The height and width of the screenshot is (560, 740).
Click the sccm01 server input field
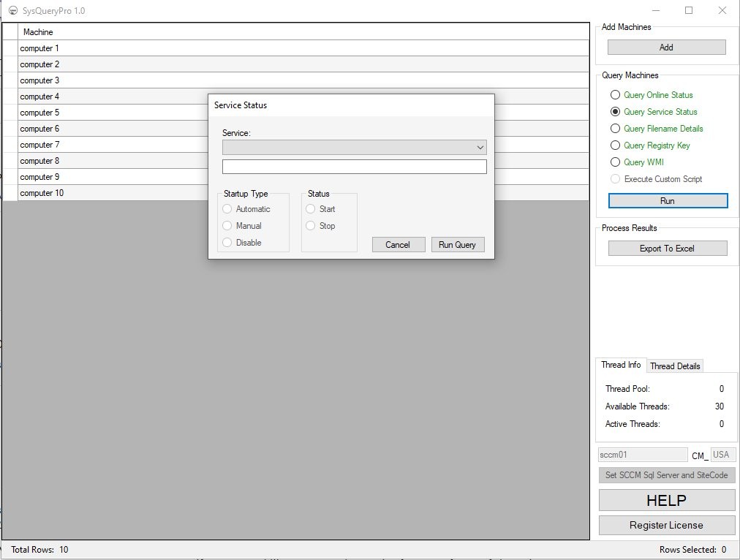[x=642, y=455]
